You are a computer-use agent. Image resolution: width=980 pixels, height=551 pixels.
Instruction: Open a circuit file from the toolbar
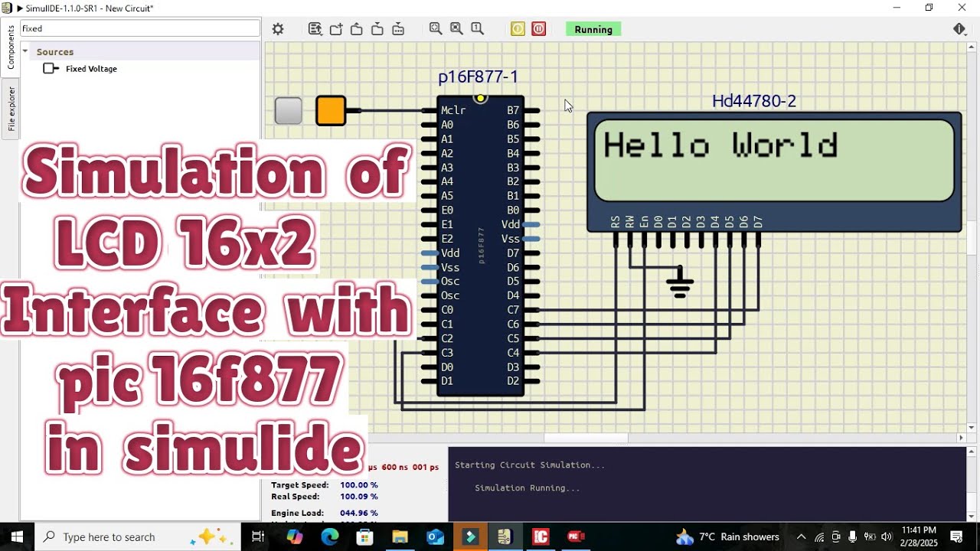(x=357, y=29)
